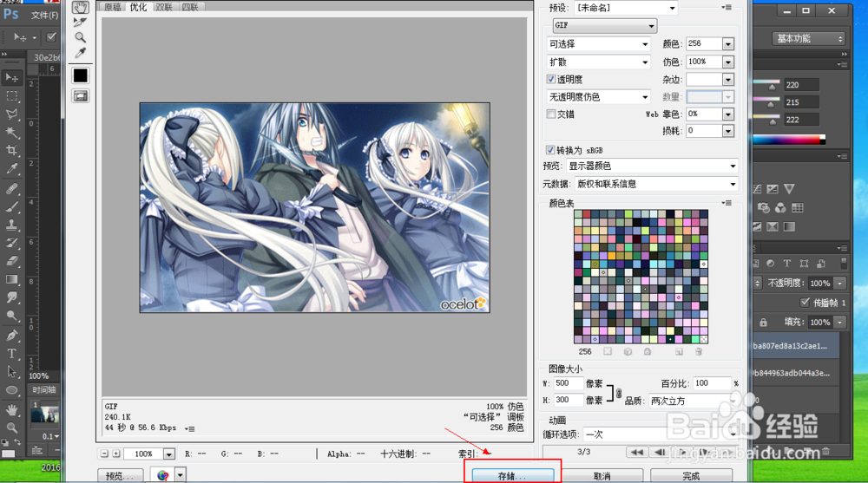Open the GIF file format dropdown
Image resolution: width=868 pixels, height=483 pixels.
click(604, 25)
